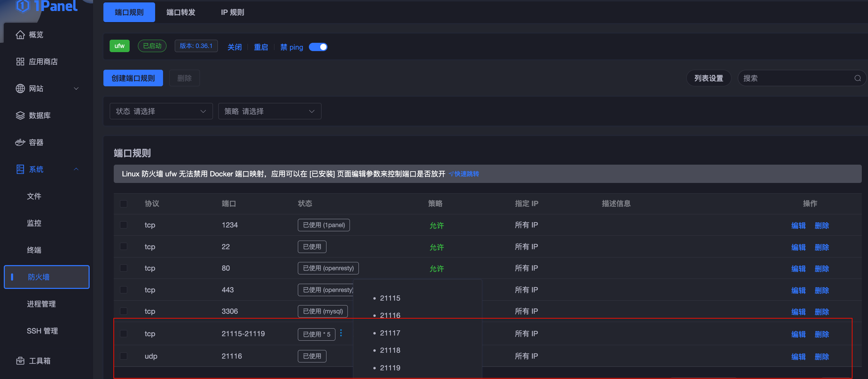Click the 已启动 status tag
This screenshot has width=868, height=379.
pyautogui.click(x=152, y=46)
